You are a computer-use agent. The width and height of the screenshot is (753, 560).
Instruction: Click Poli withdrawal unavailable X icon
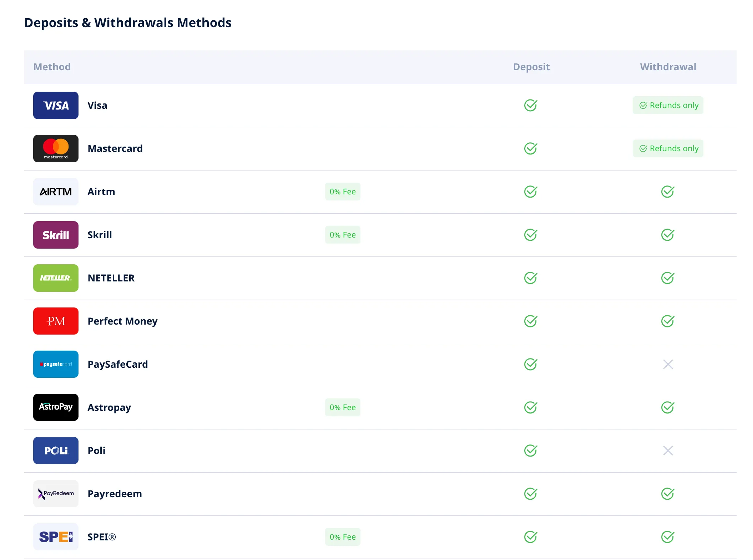click(x=668, y=450)
